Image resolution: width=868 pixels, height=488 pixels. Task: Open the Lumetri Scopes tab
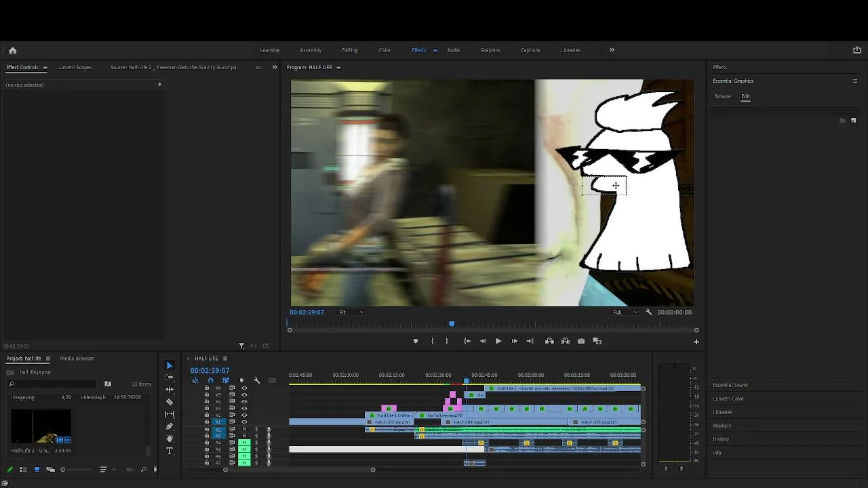75,67
